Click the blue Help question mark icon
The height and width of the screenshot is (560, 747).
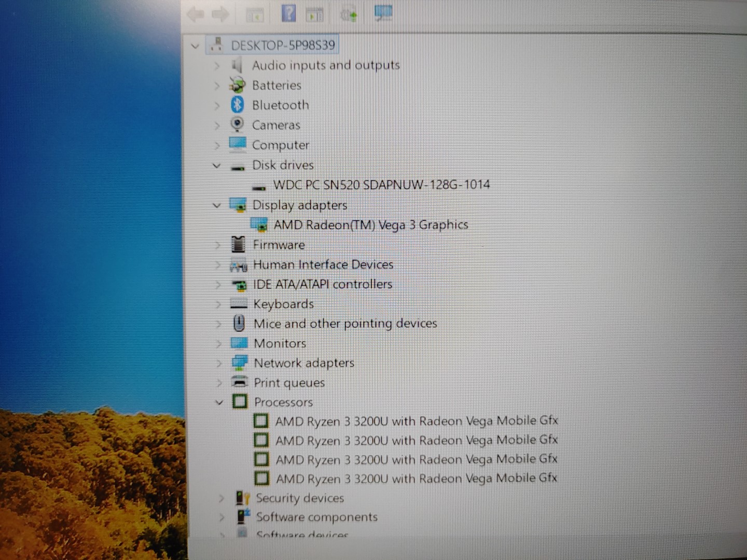tap(288, 13)
